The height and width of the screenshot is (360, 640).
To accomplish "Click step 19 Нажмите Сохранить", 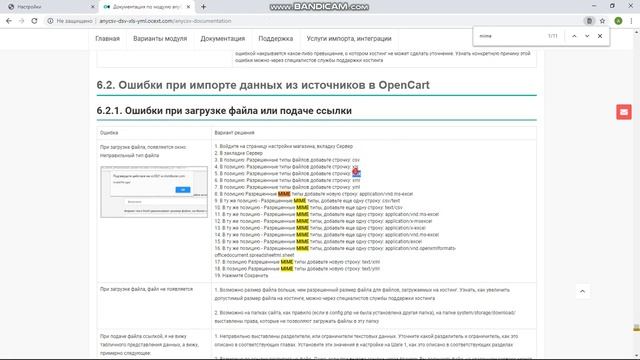I will click(x=241, y=276).
